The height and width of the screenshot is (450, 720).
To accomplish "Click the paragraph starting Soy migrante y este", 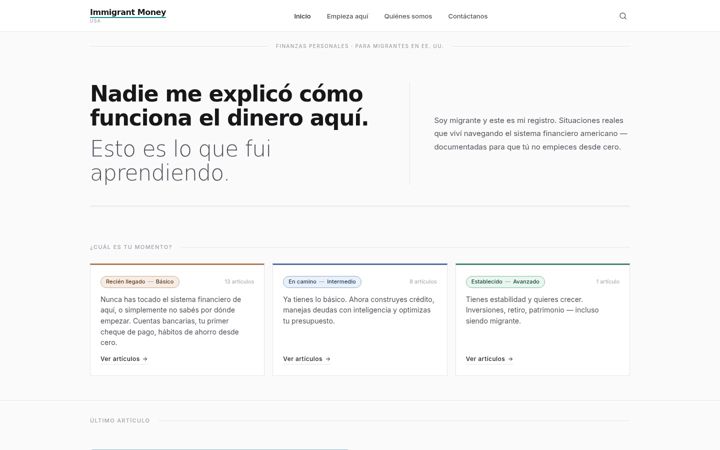I will (x=531, y=134).
